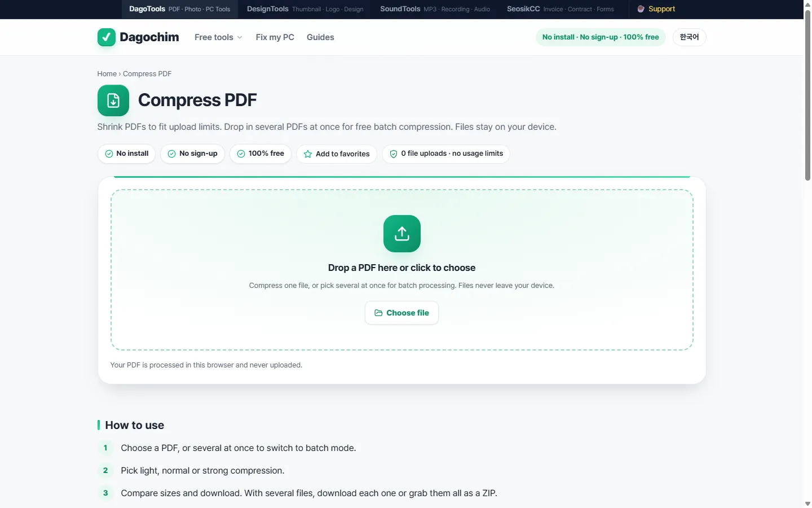The width and height of the screenshot is (812, 508).
Task: Switch to DesignTools site tab
Action: [305, 9]
